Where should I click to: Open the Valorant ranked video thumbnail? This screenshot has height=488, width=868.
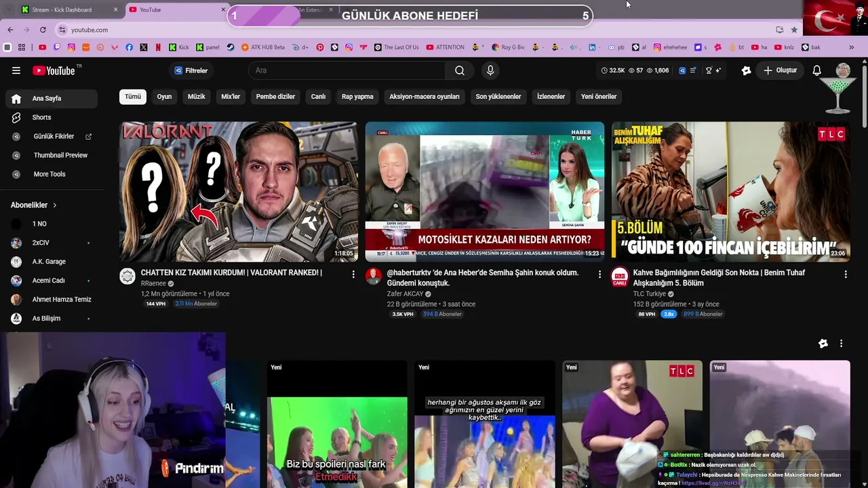click(x=239, y=192)
